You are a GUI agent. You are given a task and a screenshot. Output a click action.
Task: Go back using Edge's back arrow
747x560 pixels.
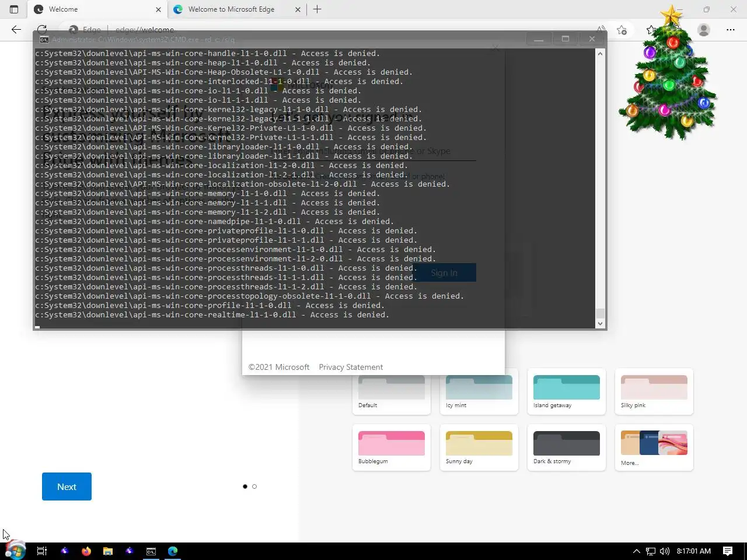16,30
